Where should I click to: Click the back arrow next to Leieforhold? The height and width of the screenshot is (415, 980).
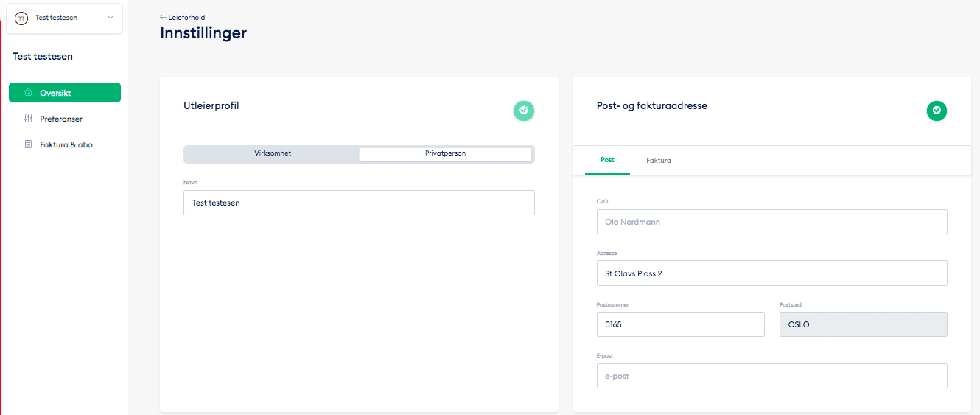[163, 17]
